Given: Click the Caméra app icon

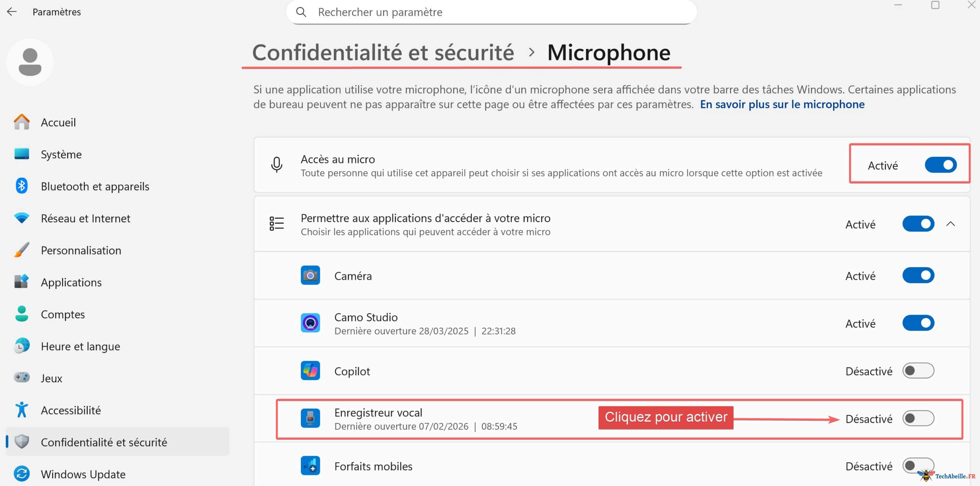Looking at the screenshot, I should pyautogui.click(x=310, y=275).
